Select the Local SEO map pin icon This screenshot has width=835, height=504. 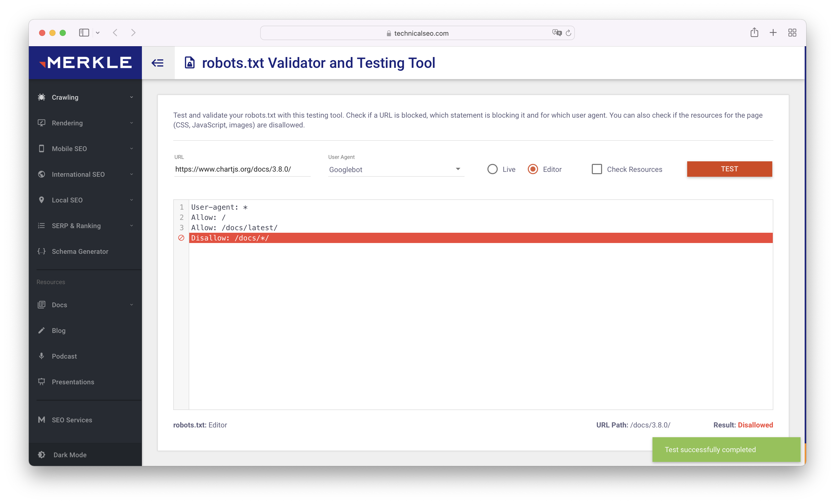(41, 200)
